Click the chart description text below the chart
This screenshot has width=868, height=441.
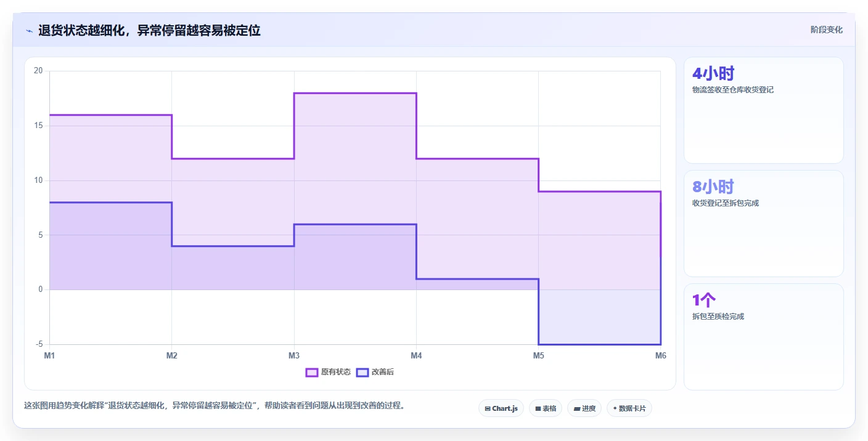[x=215, y=406]
